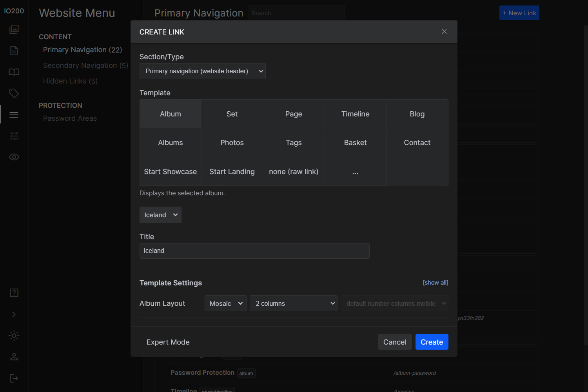This screenshot has width=588, height=392.
Task: Toggle Expert Mode
Action: point(168,342)
